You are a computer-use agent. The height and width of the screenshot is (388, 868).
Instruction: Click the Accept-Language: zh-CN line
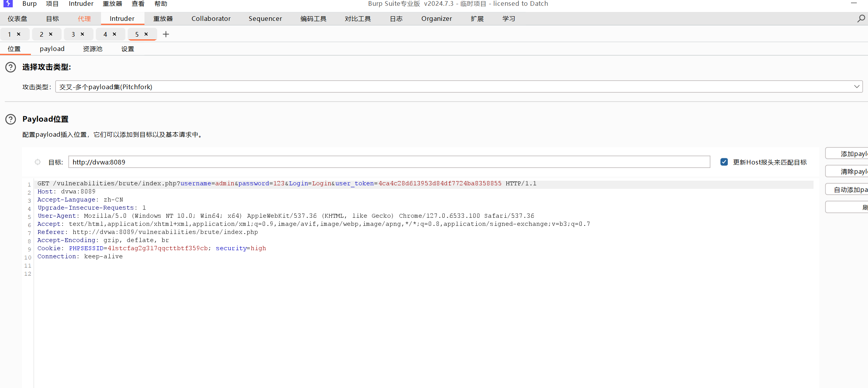coord(80,200)
